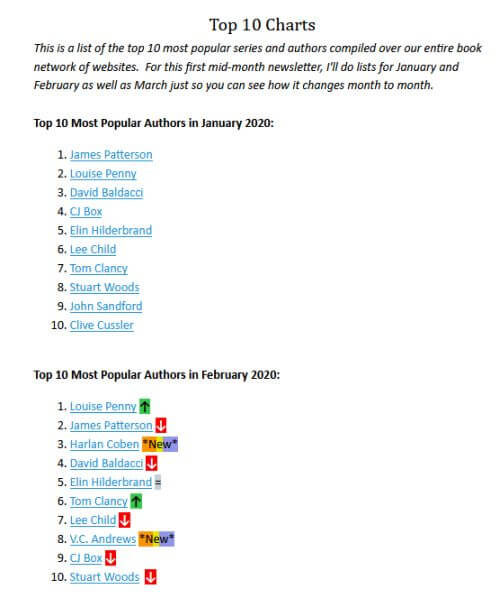The width and height of the screenshot is (500, 598).
Task: Open the John Sandford author link
Action: (106, 306)
